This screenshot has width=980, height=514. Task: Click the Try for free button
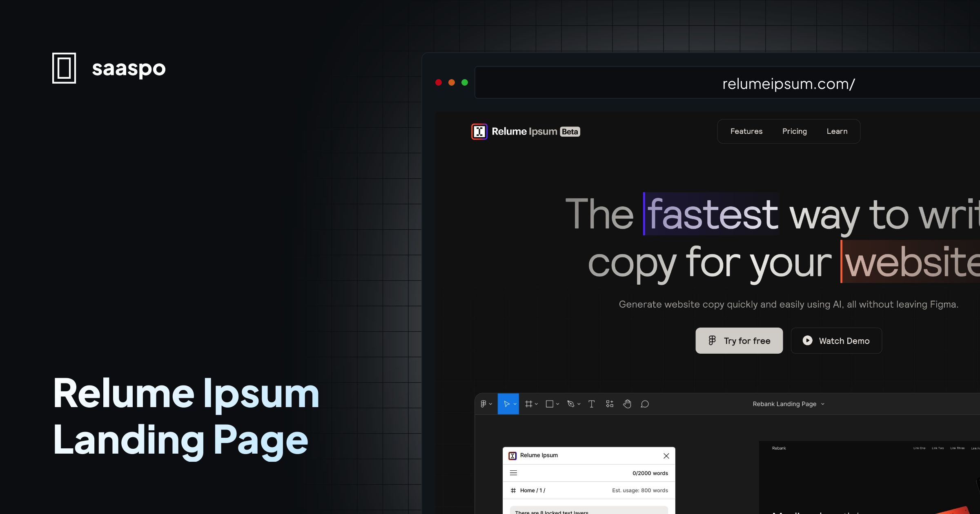click(739, 341)
